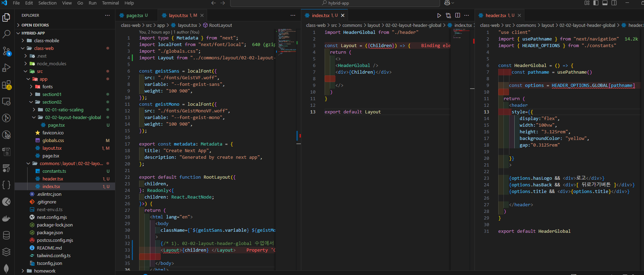Click the 02-02-layout-header-global breadcrumb above header.tsx
Image resolution: width=644 pixels, height=275 pixels.
587,25
